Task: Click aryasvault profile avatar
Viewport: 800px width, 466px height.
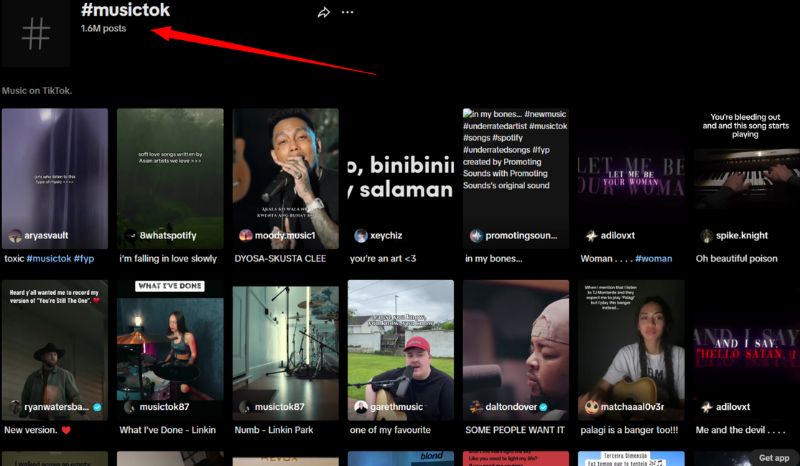Action: [15, 236]
